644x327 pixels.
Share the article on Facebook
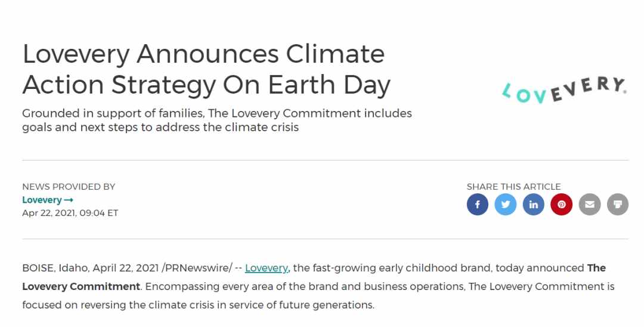477,205
